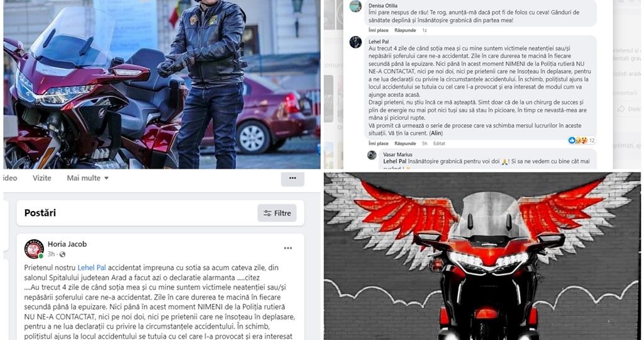Open the red winged motorcycle mural image
The height and width of the screenshot is (340, 644).
point(482,256)
